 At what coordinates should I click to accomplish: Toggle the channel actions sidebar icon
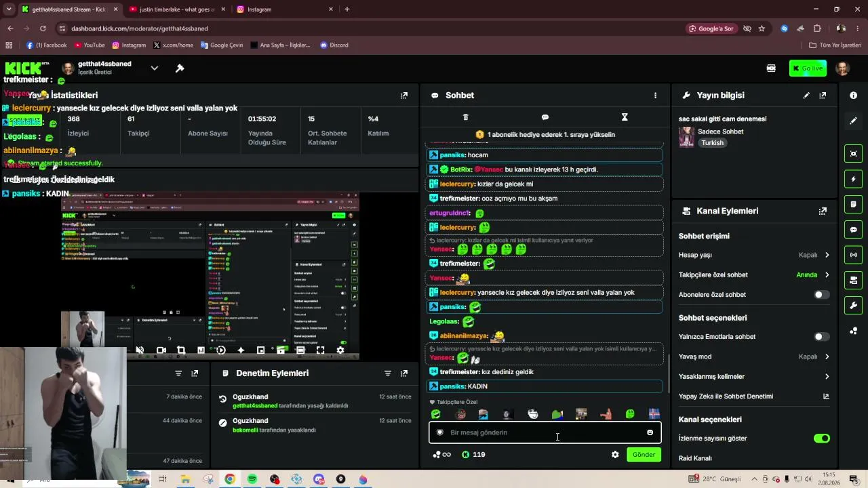[x=853, y=280]
